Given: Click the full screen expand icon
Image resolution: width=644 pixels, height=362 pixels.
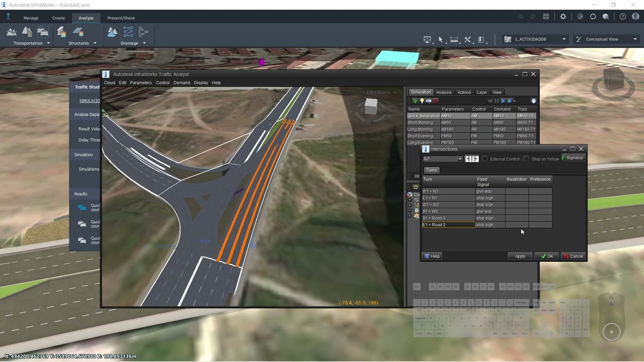Looking at the screenshot, I should pyautogui.click(x=546, y=17).
